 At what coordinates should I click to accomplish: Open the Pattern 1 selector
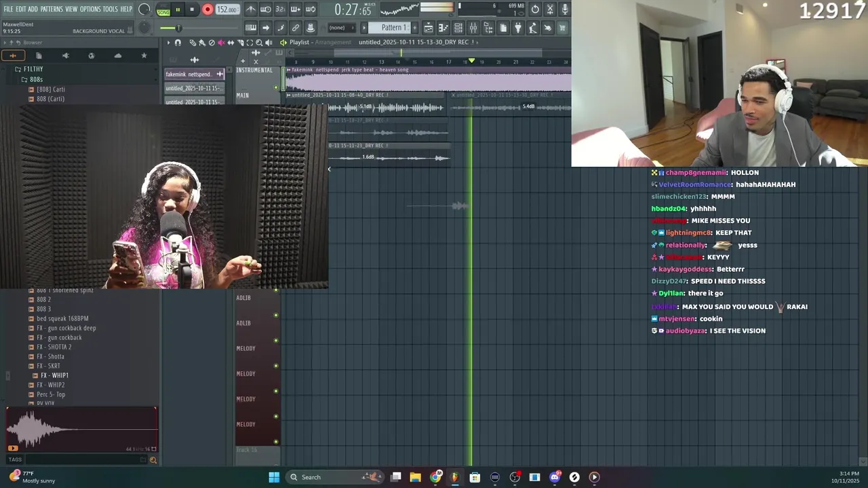[x=393, y=28]
